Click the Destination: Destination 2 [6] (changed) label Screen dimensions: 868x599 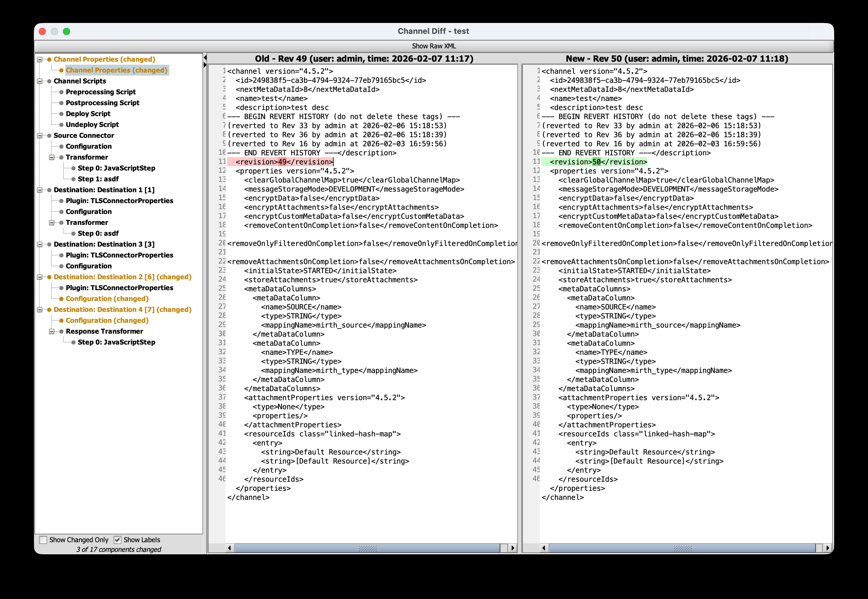pos(122,277)
